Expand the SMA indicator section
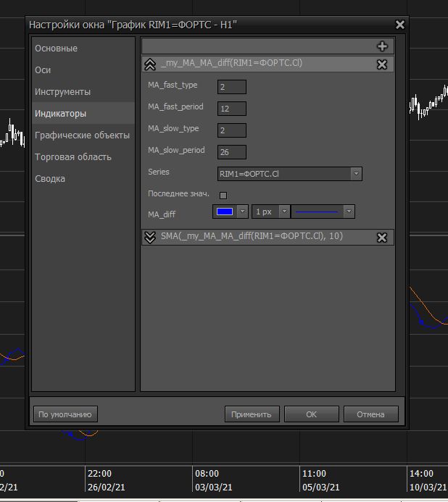The width and height of the screenshot is (448, 502). pyautogui.click(x=150, y=238)
